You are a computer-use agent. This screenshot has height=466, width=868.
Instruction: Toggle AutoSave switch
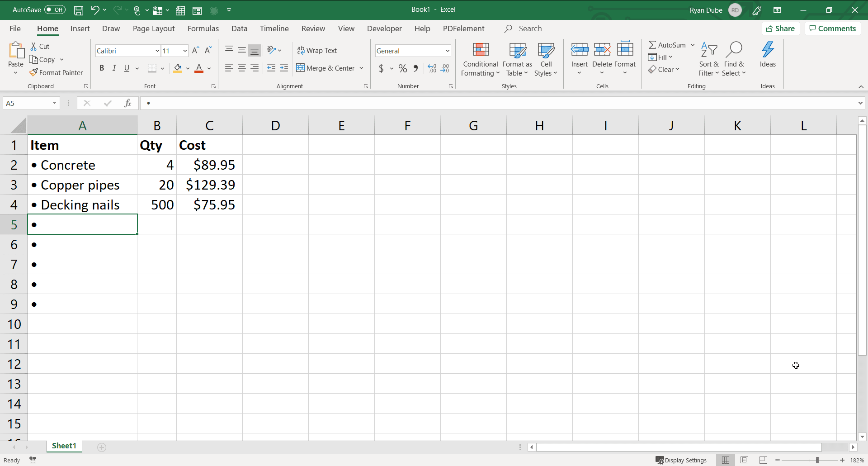tap(55, 10)
